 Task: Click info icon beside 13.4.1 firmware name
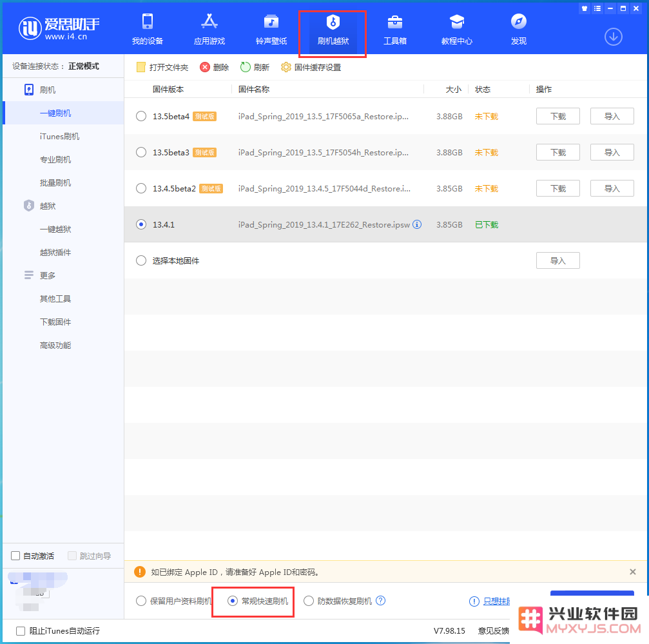pyautogui.click(x=417, y=224)
